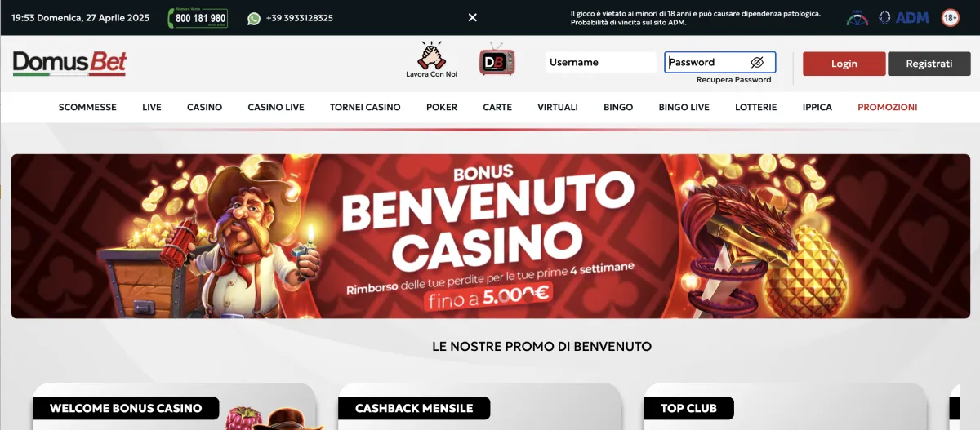Click the Lavora Con Noi handshake icon
The image size is (980, 430).
(x=430, y=56)
